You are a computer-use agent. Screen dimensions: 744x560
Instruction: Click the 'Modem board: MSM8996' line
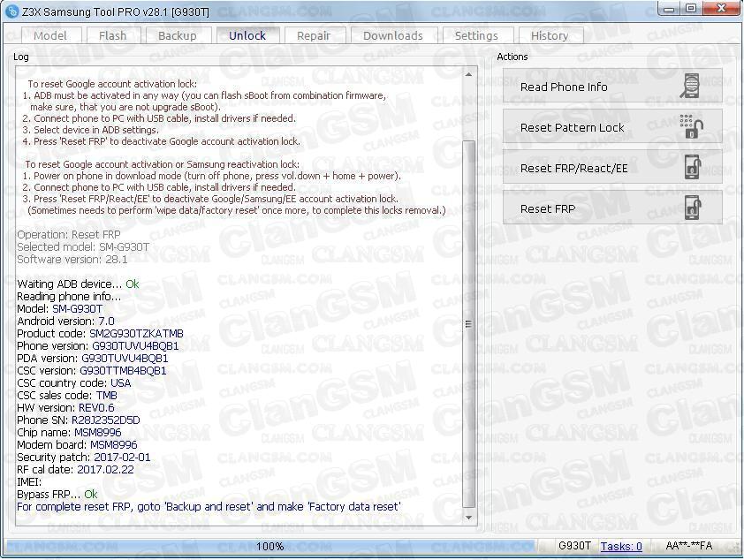[77, 445]
